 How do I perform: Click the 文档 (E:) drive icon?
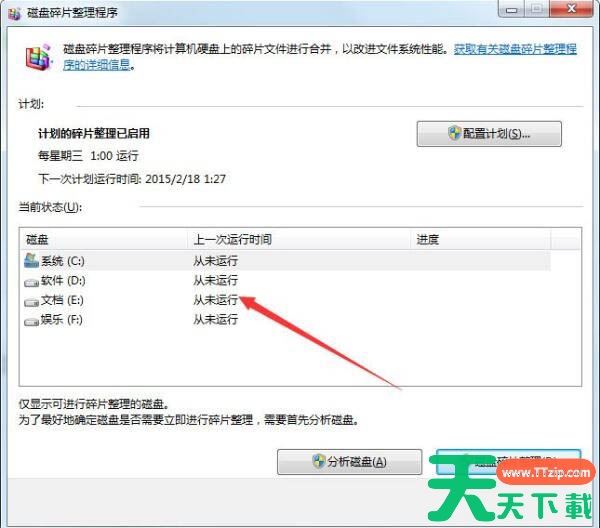click(x=31, y=302)
